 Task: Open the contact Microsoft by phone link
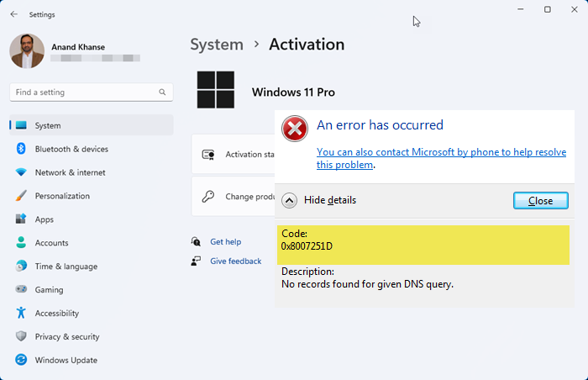[x=439, y=151]
